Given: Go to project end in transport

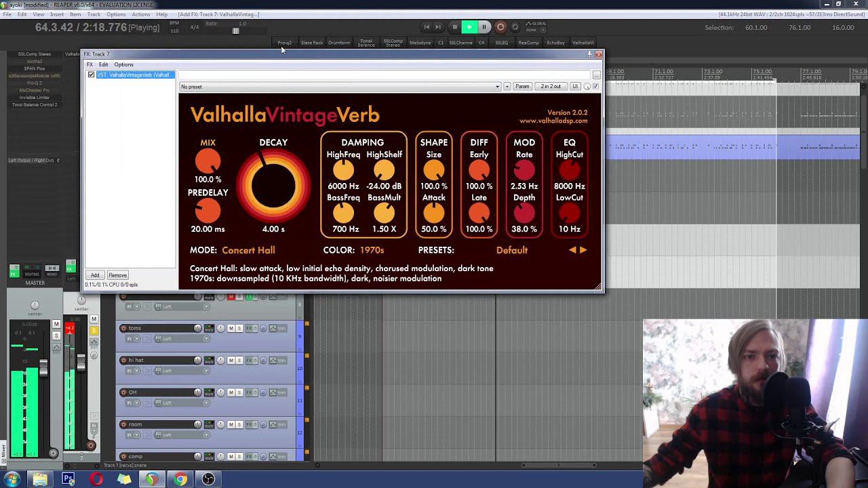Looking at the screenshot, I should pyautogui.click(x=438, y=27).
